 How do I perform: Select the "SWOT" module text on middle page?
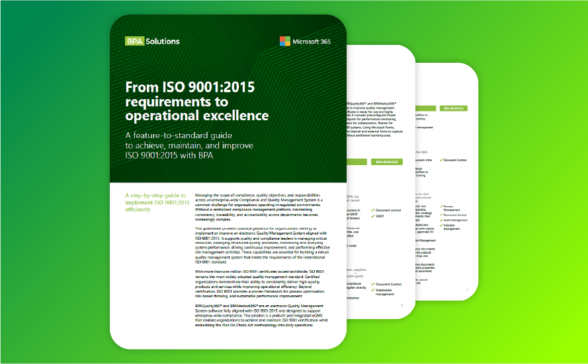pyautogui.click(x=380, y=216)
